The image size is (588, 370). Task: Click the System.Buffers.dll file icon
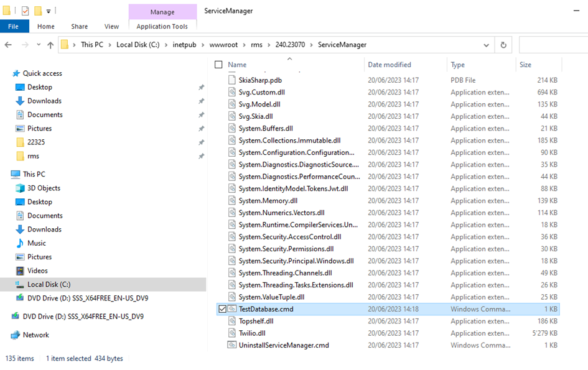pyautogui.click(x=231, y=128)
